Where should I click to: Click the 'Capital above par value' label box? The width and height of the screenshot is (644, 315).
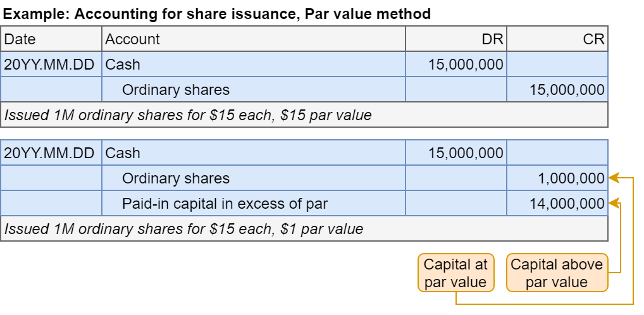coord(557,273)
